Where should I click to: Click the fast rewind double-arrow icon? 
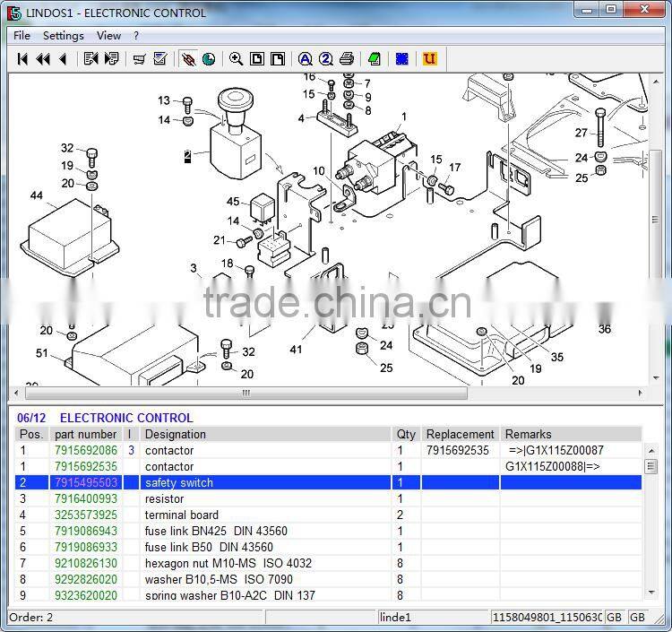(x=43, y=59)
